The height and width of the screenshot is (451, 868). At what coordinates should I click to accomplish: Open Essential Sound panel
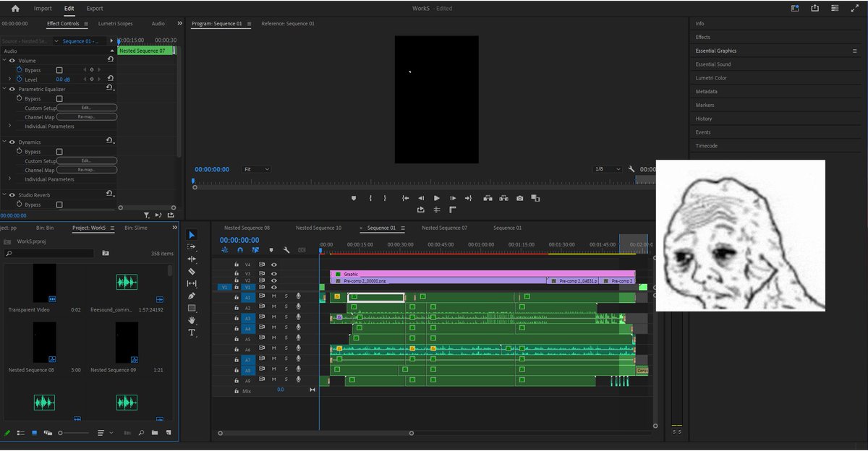click(713, 64)
